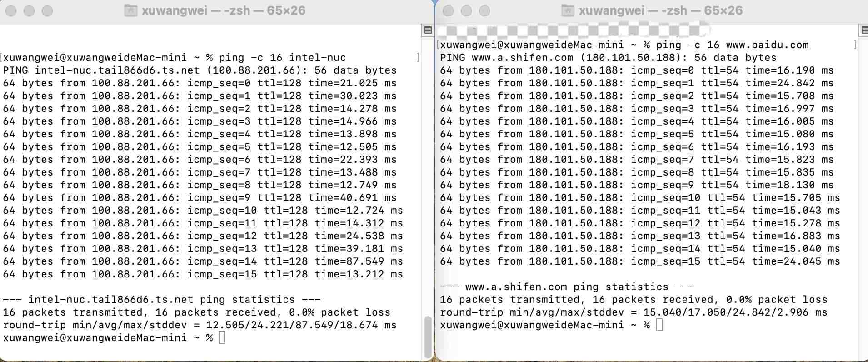Click the right terminal window title text
Viewport: 868px width, 362px height.
661,10
